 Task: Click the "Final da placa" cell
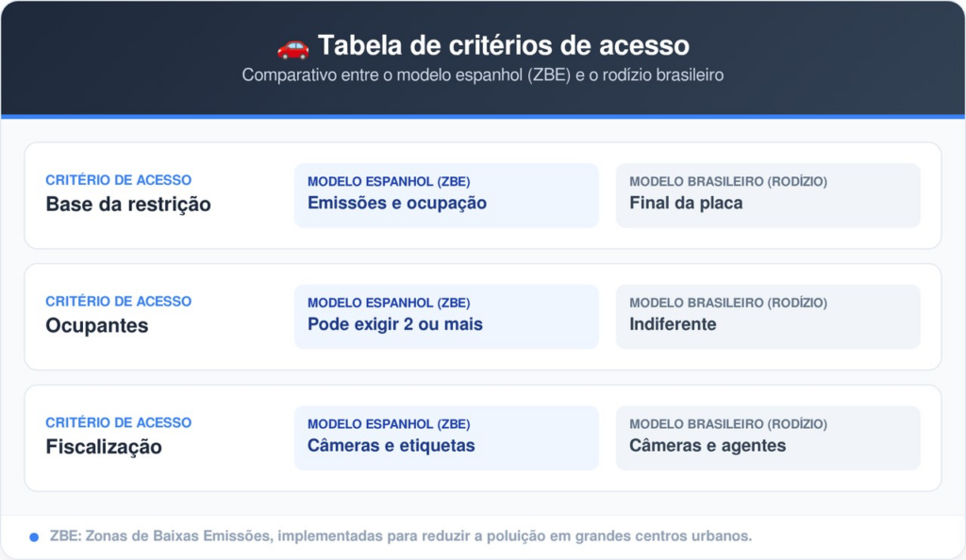(686, 203)
